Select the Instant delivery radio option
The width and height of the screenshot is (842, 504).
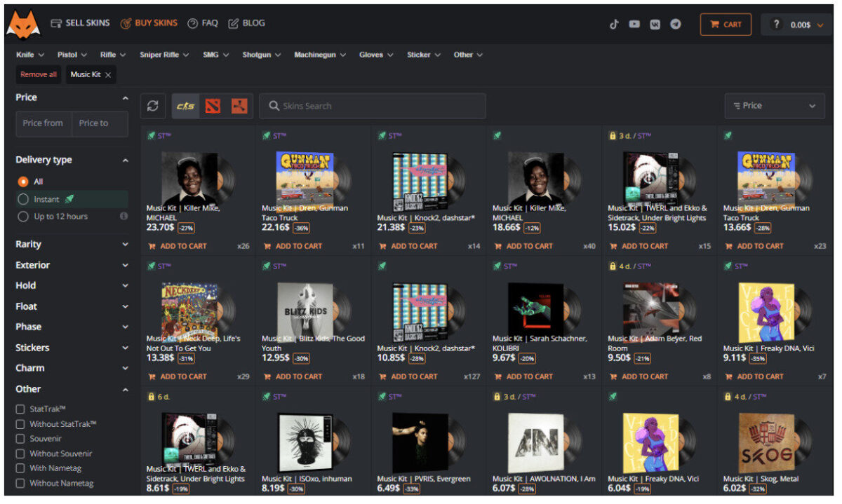tap(23, 199)
